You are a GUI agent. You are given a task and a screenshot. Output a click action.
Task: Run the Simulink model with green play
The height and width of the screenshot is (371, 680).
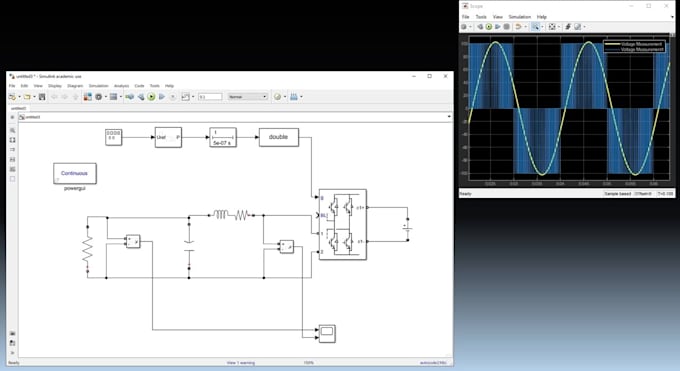[151, 97]
